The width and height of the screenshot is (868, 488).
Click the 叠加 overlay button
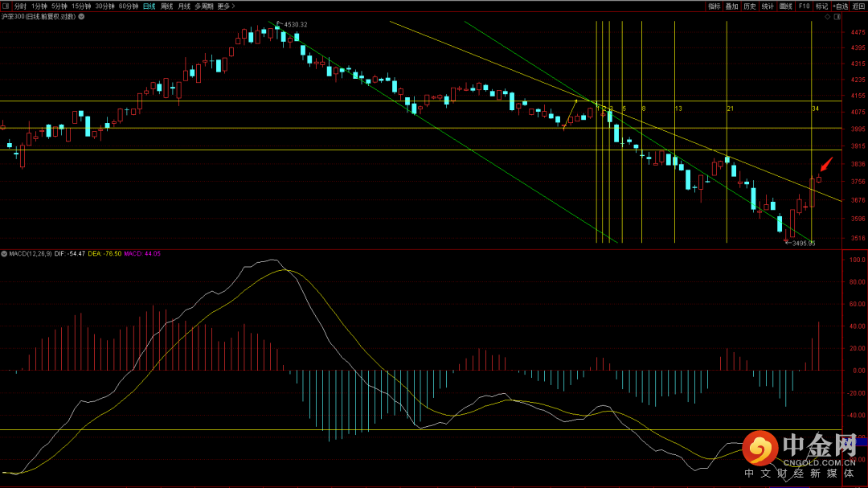tap(732, 6)
